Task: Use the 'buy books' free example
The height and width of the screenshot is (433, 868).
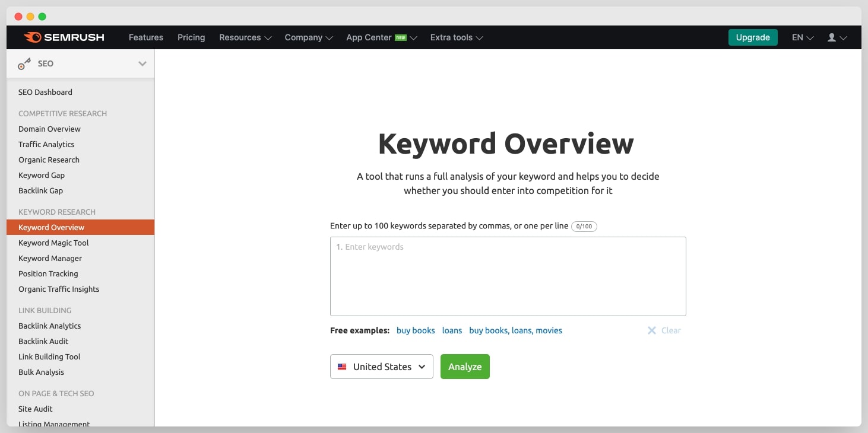Action: [416, 330]
